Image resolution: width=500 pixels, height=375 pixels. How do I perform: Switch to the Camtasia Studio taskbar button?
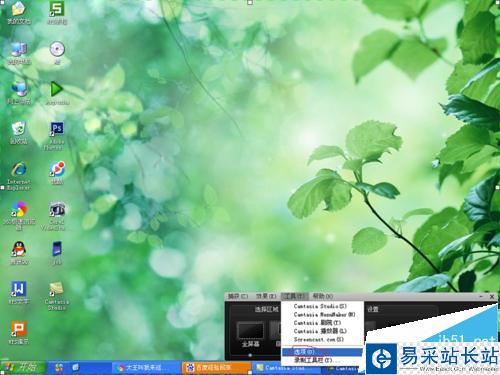point(287,368)
